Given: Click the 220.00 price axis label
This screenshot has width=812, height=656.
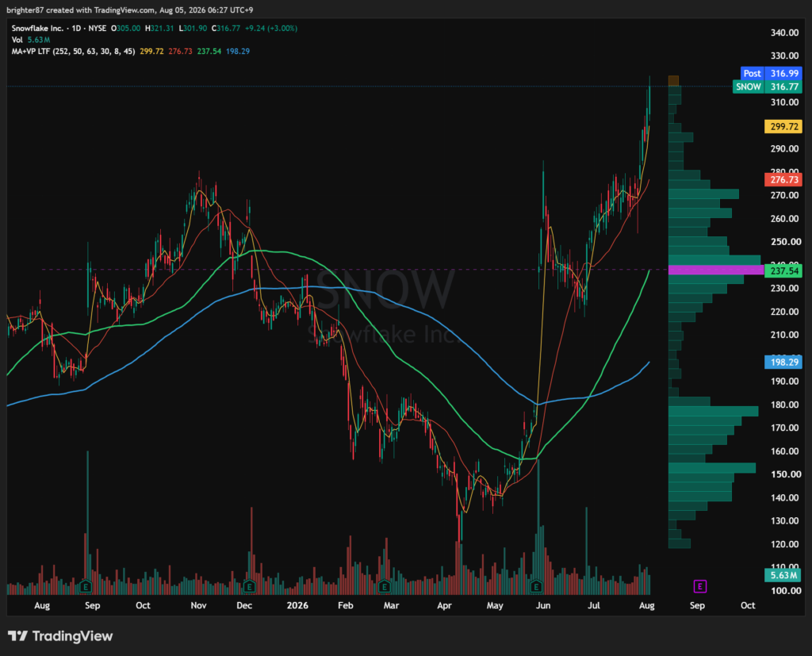Looking at the screenshot, I should coord(784,312).
